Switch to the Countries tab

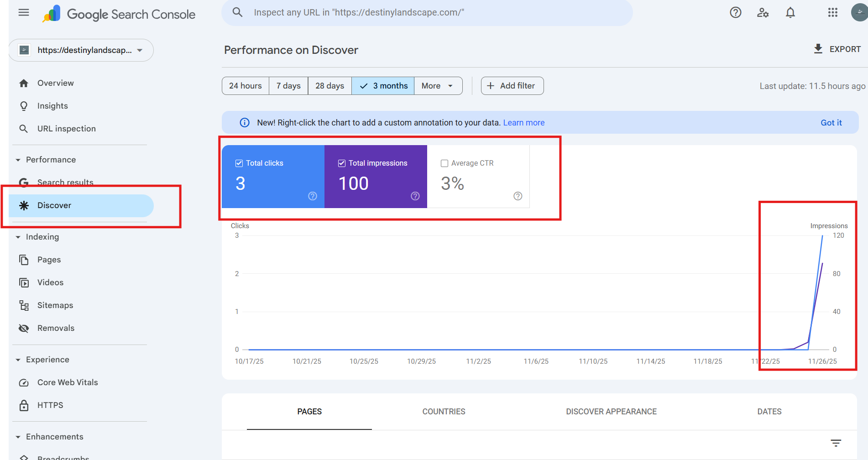tap(444, 412)
